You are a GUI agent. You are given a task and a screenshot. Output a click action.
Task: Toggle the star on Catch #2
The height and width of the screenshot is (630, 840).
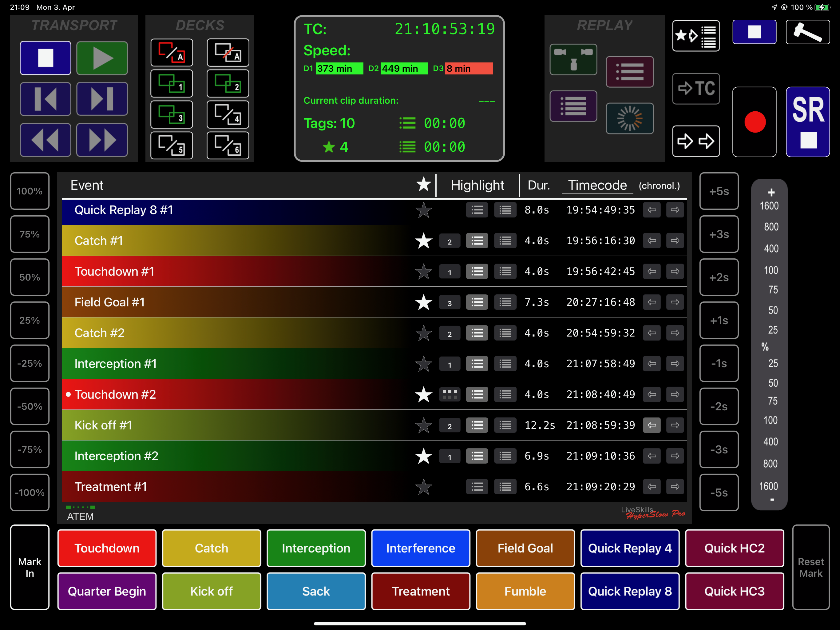tap(423, 333)
